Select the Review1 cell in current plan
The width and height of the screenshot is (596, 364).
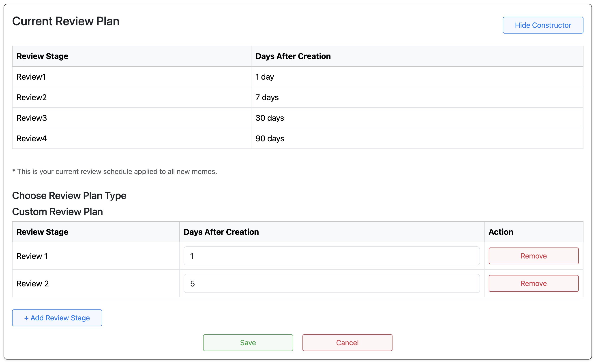coord(132,77)
